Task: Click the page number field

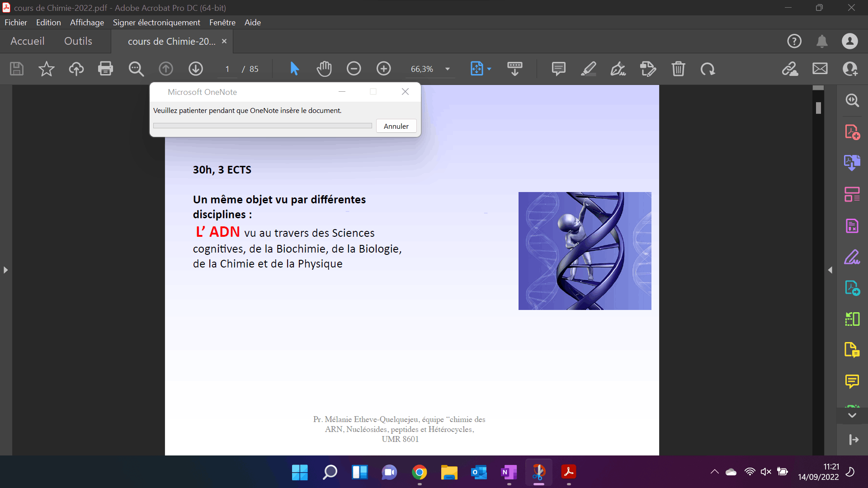Action: click(227, 69)
